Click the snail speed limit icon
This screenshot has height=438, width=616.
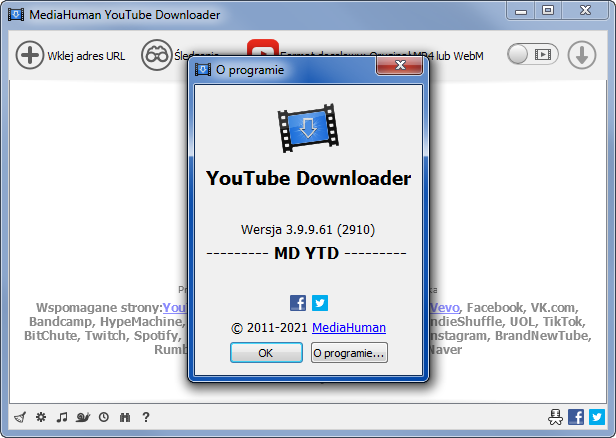tap(83, 417)
